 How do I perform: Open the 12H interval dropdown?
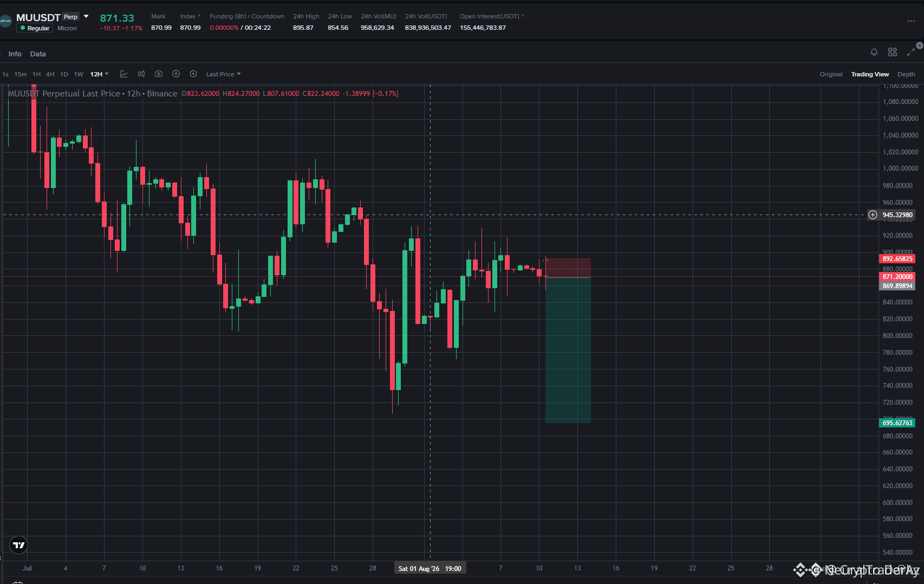tap(100, 74)
